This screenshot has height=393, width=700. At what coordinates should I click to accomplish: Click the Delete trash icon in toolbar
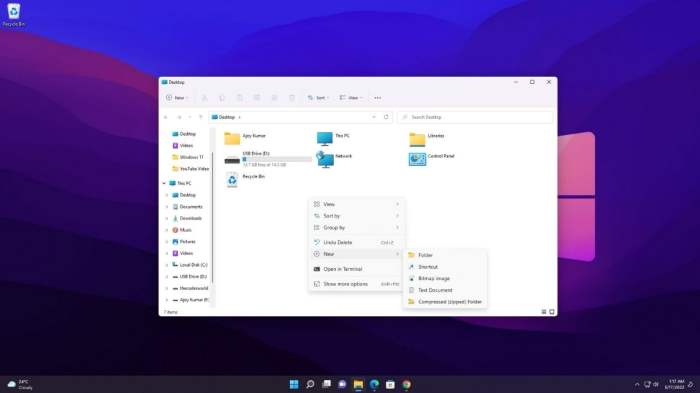tap(292, 98)
